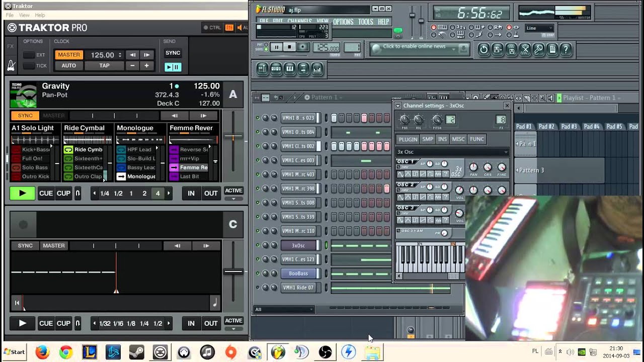The image size is (644, 362).
Task: Select triangle wave shape for OSC 1
Action: 408,174
